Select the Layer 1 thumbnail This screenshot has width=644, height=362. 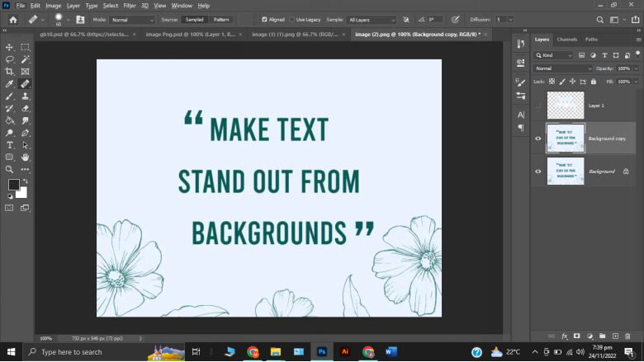565,106
